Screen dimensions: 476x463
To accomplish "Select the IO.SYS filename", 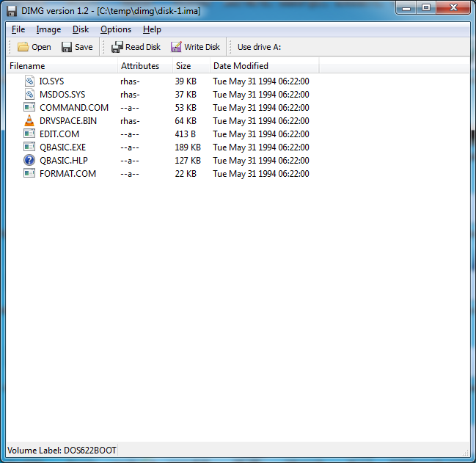I will tap(51, 81).
